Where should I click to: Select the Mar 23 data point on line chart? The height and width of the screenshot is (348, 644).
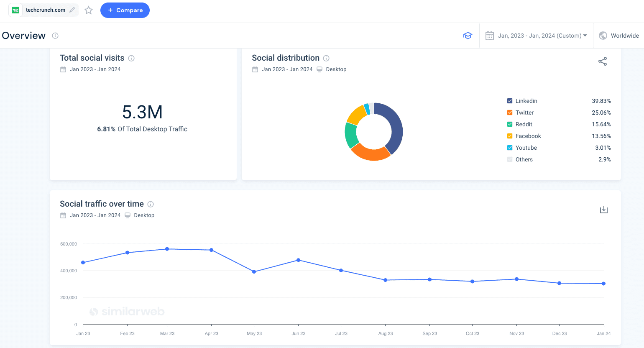tap(167, 249)
